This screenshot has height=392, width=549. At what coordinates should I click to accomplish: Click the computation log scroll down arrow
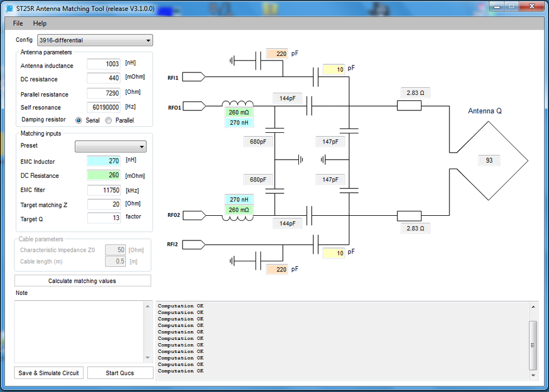coord(533,375)
